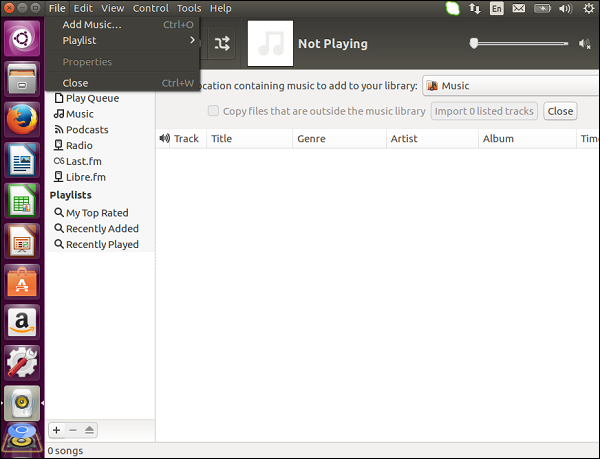The height and width of the screenshot is (459, 600).
Task: Open network indicator in top panel
Action: (x=475, y=8)
